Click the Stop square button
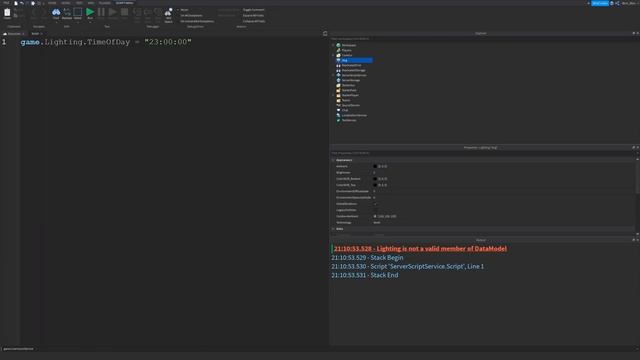Screen dimensions: 640x360 124,12
